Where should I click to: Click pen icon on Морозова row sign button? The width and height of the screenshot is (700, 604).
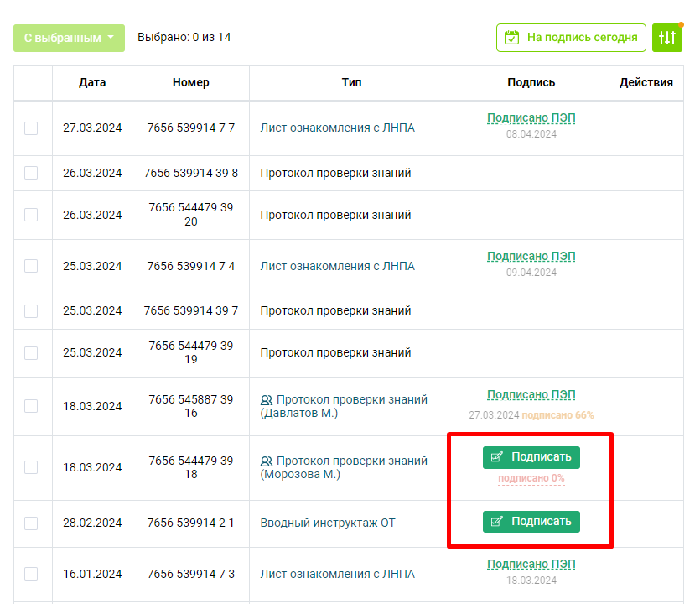pyautogui.click(x=497, y=457)
